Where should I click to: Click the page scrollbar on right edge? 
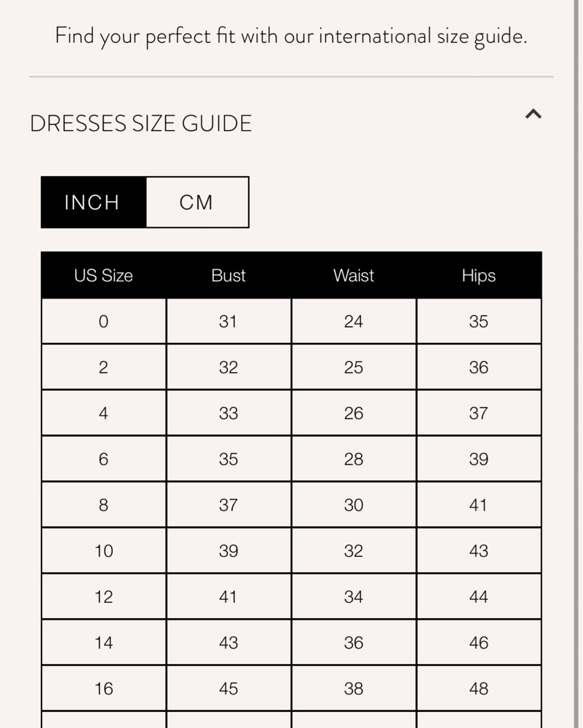tap(578, 364)
